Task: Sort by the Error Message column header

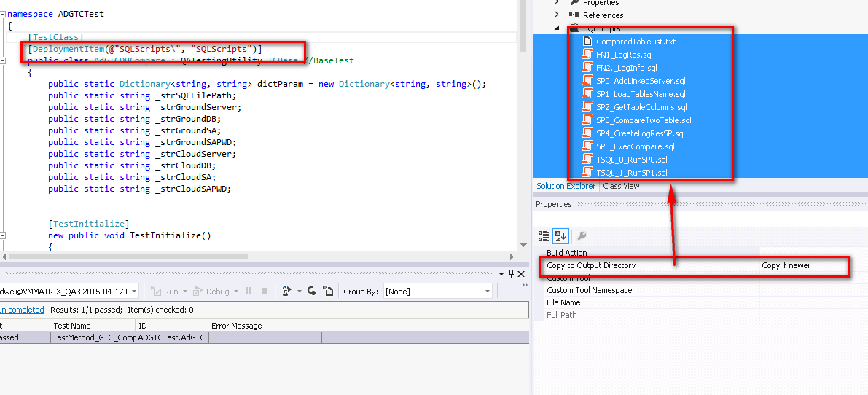Action: click(x=265, y=326)
